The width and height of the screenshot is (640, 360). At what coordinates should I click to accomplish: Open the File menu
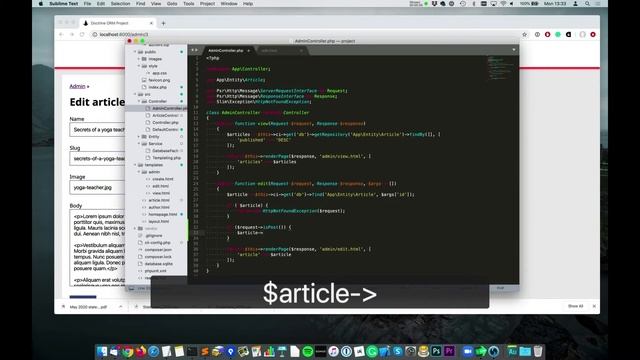pyautogui.click(x=87, y=4)
